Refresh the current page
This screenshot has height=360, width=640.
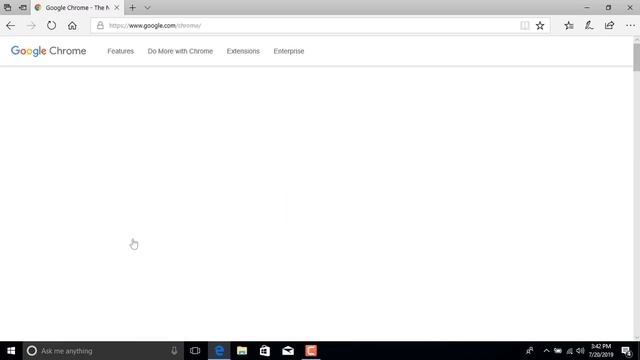coord(51,25)
